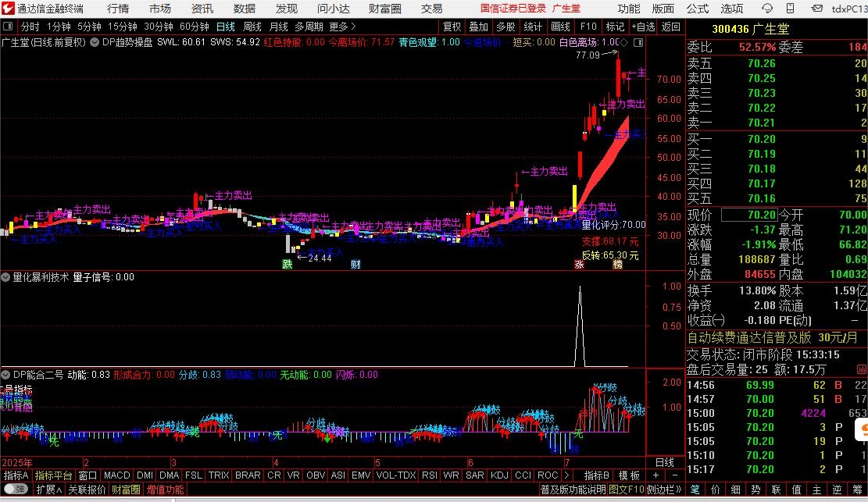
Task: Switch chart to 分时 view
Action: click(30, 27)
